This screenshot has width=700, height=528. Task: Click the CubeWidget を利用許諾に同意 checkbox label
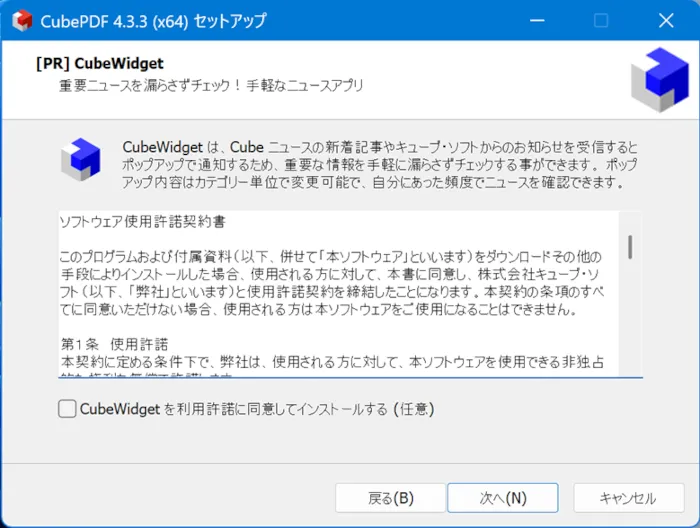point(256,408)
